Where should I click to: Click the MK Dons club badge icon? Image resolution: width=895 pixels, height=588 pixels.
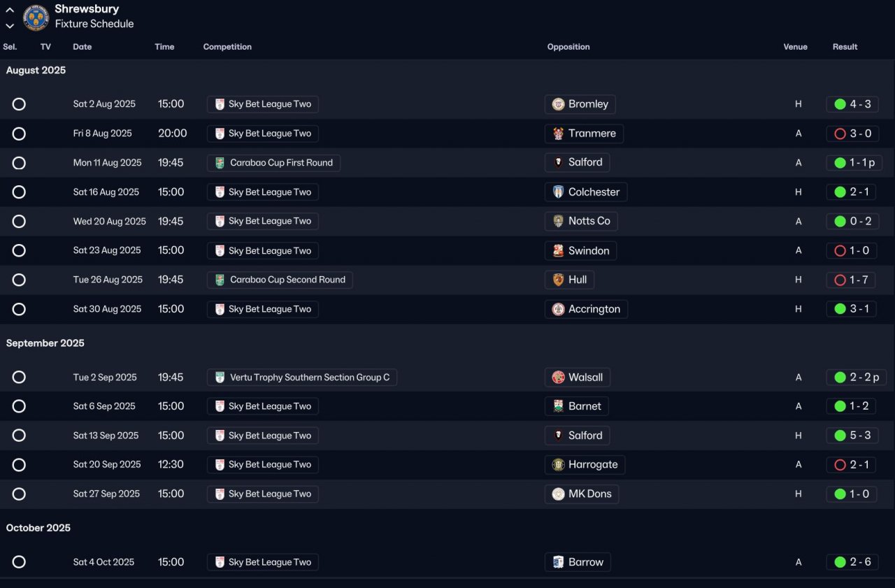[558, 494]
